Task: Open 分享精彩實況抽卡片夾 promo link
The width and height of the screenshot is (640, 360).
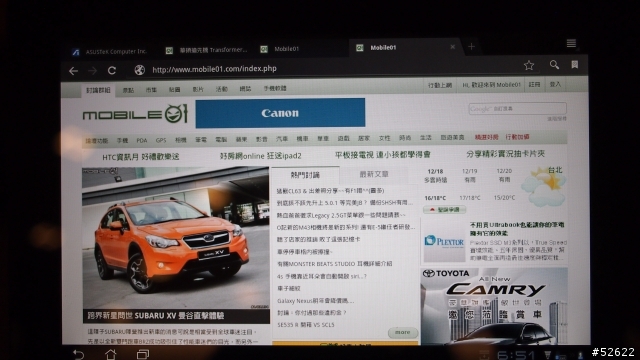Action: 505,154
